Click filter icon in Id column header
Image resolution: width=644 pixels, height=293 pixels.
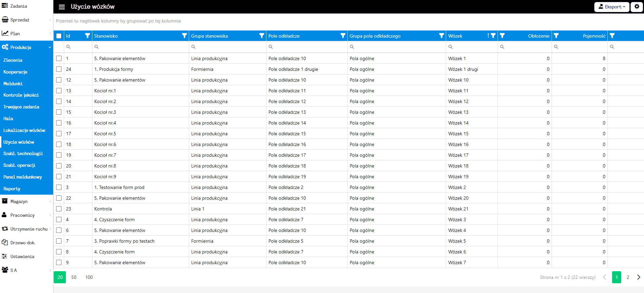pyautogui.click(x=87, y=36)
